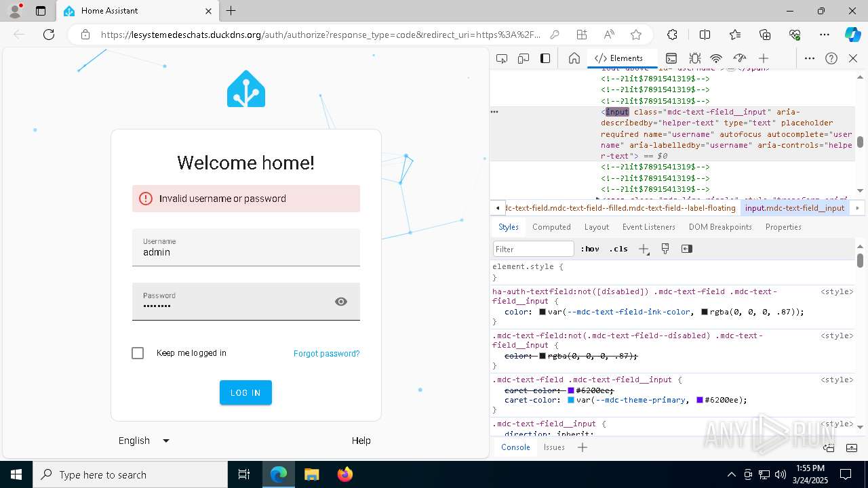Open the apps icon in address bar
Viewport: 868px width, 488px height.
(582, 35)
